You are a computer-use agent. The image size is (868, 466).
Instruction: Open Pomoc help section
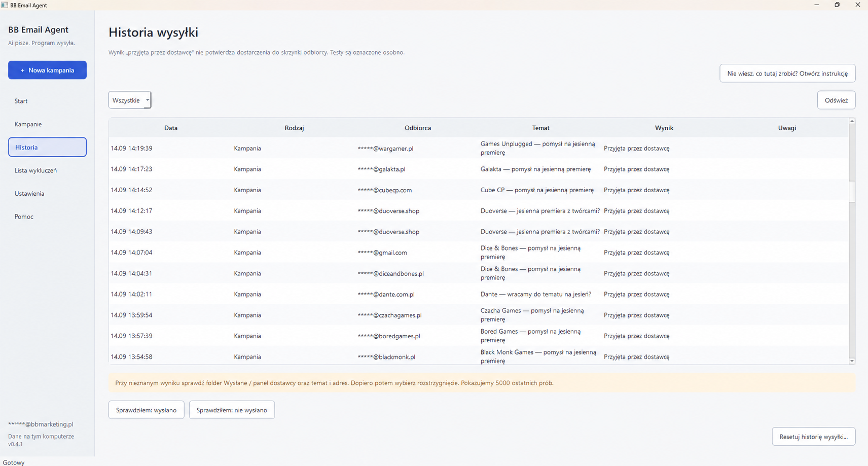click(47, 217)
